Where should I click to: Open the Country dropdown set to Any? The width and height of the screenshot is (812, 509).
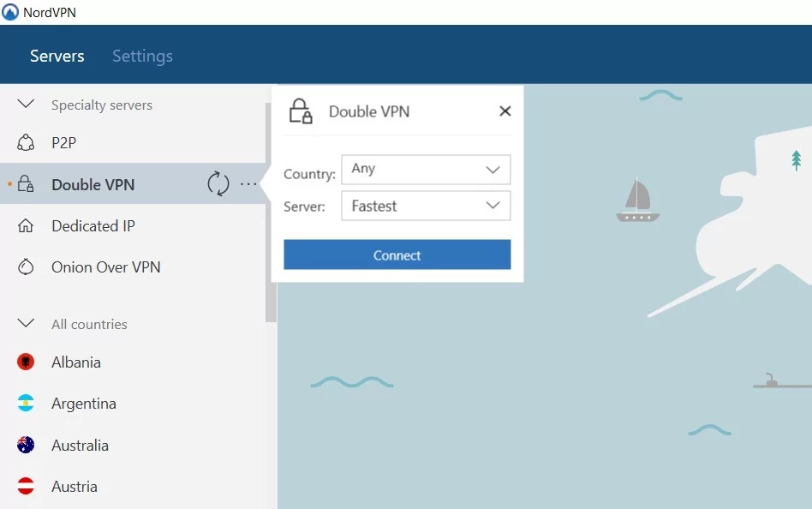point(426,170)
